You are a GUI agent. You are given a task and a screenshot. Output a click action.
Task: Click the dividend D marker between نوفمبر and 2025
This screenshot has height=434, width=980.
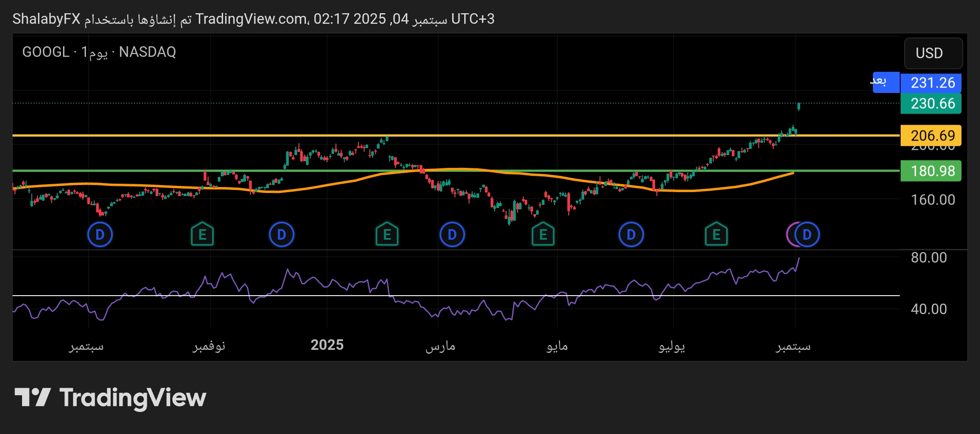click(282, 234)
